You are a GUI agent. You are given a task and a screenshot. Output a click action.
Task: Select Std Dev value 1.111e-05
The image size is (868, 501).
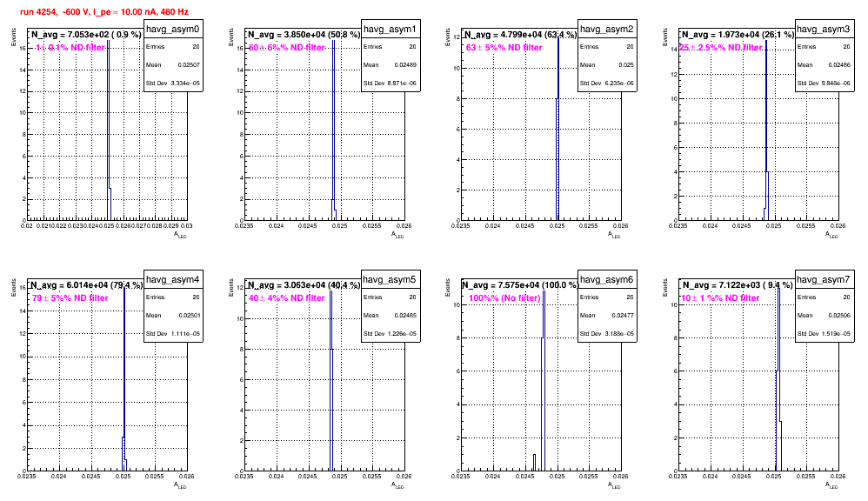click(x=185, y=334)
